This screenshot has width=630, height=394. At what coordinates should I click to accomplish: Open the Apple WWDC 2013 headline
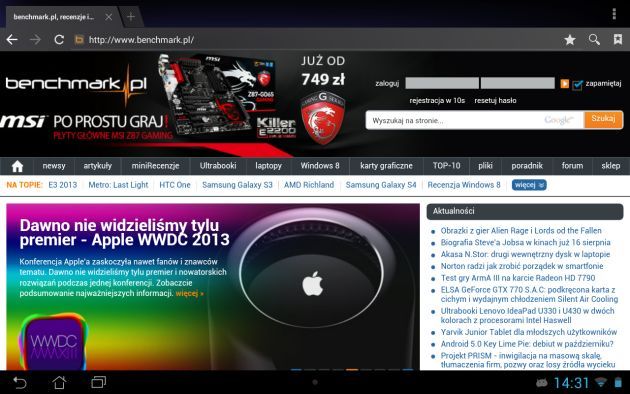point(125,233)
